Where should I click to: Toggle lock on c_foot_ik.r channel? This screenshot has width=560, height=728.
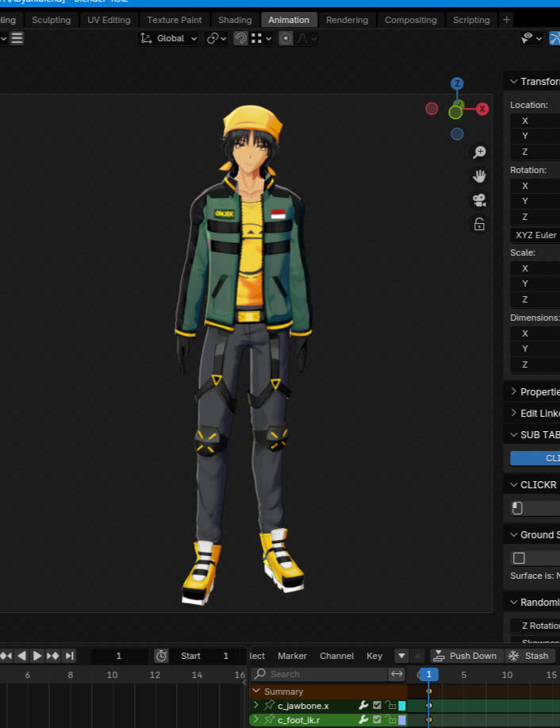click(x=390, y=720)
